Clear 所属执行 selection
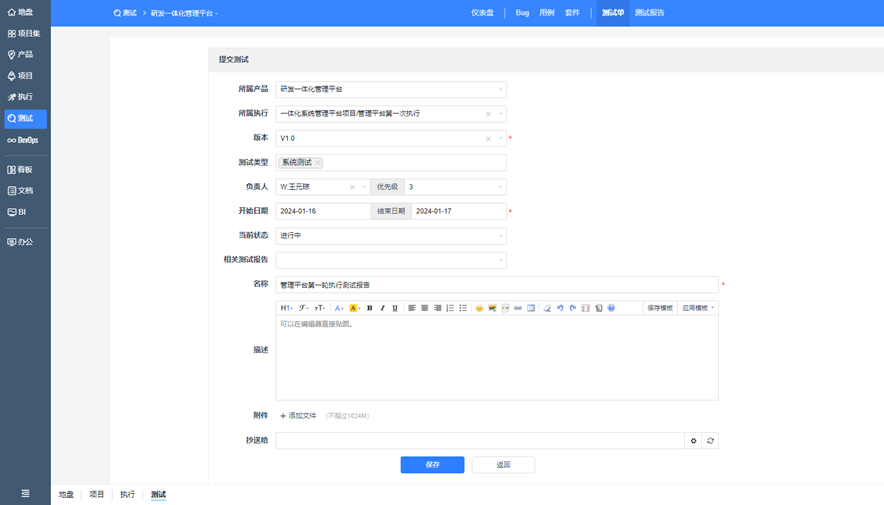 (488, 114)
